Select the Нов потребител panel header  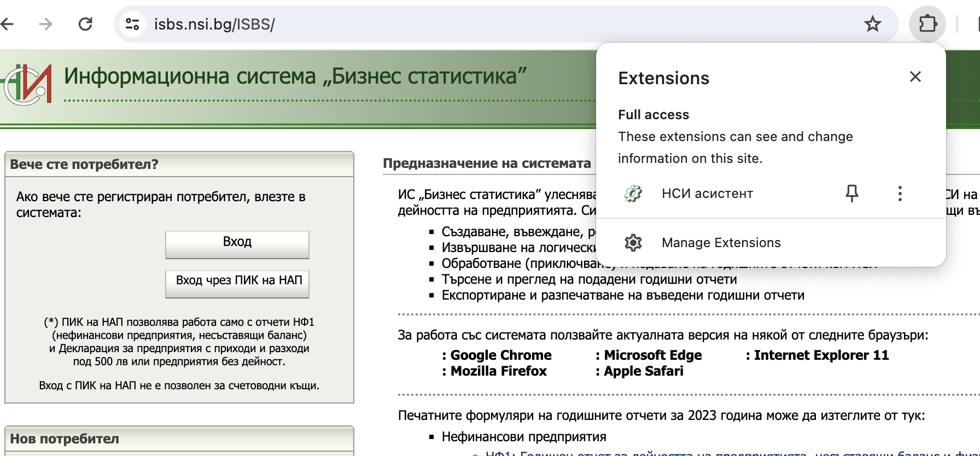(179, 439)
